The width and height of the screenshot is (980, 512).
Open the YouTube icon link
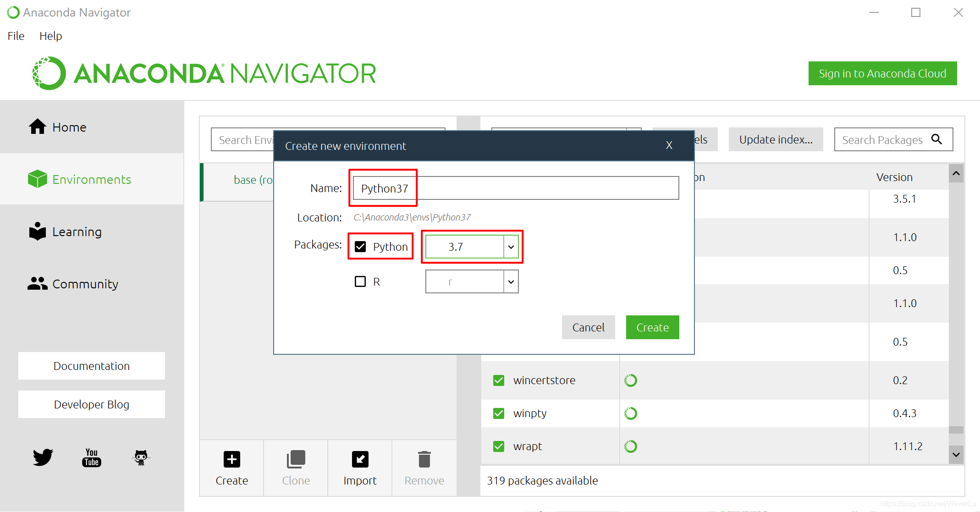[92, 457]
